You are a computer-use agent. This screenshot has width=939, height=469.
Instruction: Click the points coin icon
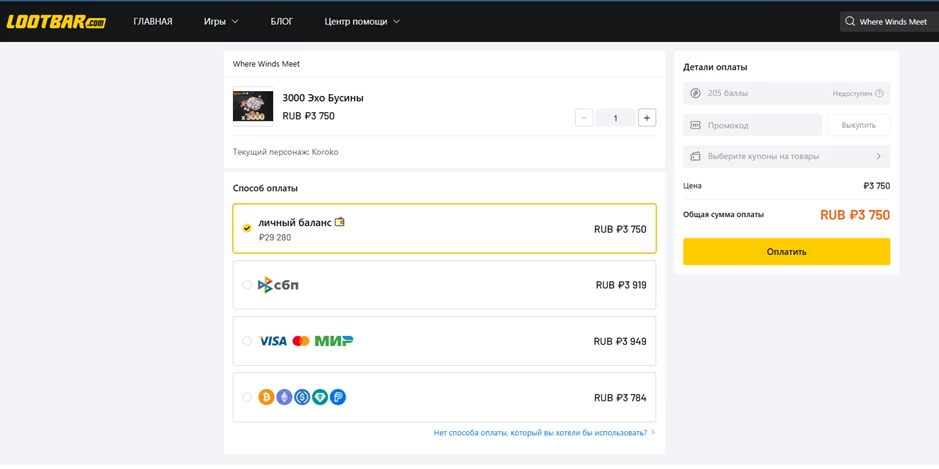(695, 93)
